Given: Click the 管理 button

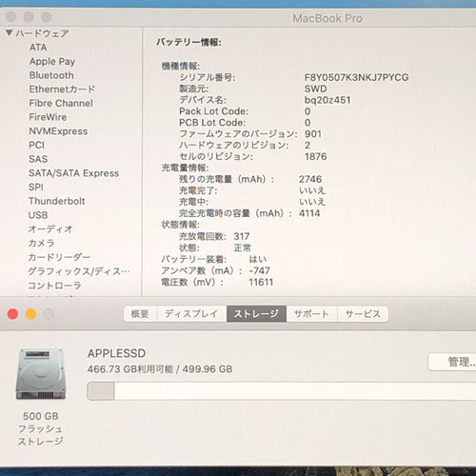Looking at the screenshot, I should [453, 362].
